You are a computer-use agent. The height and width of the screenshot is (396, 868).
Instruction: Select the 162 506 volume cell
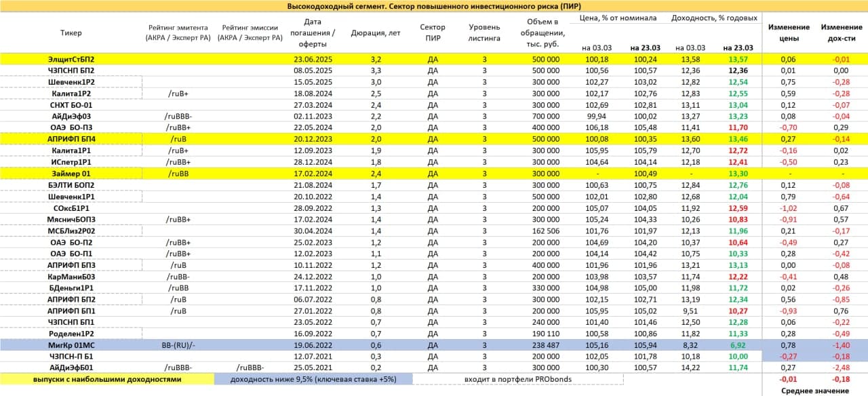[541, 231]
